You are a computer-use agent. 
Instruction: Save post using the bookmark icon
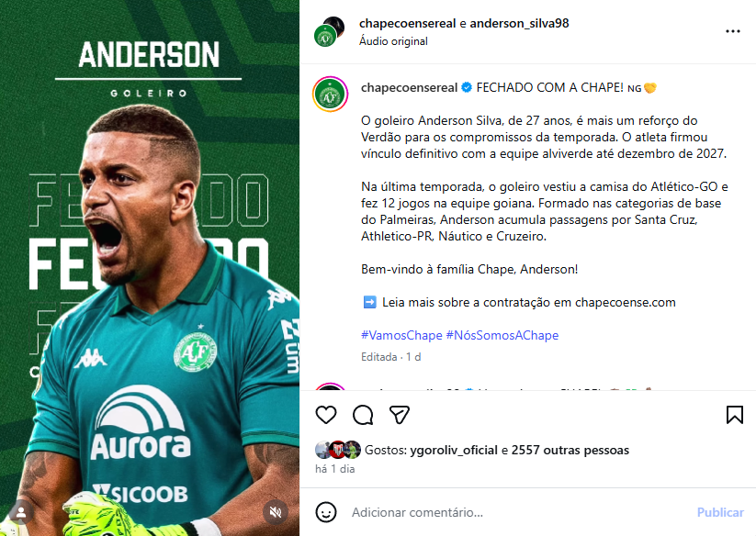click(734, 415)
